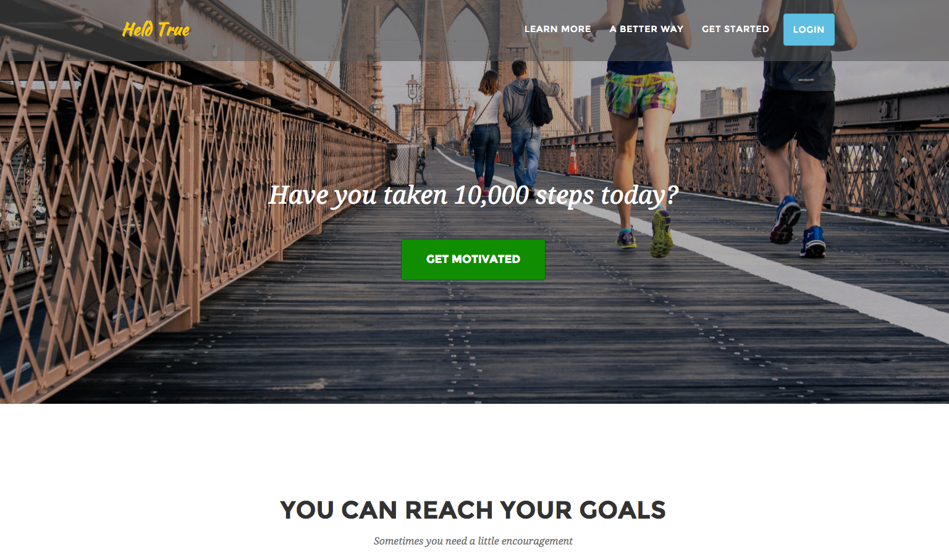949x560 pixels.
Task: Click the blue Login button
Action: click(809, 30)
